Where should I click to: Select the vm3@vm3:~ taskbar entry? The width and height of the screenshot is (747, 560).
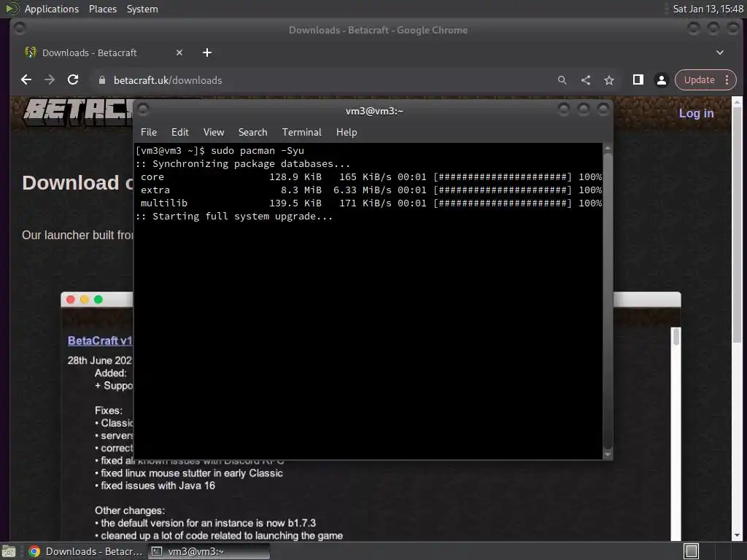click(209, 551)
